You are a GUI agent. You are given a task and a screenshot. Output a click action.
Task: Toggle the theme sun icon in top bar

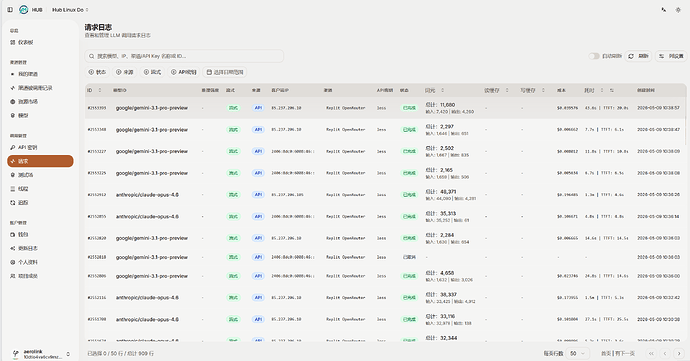pyautogui.click(x=678, y=10)
